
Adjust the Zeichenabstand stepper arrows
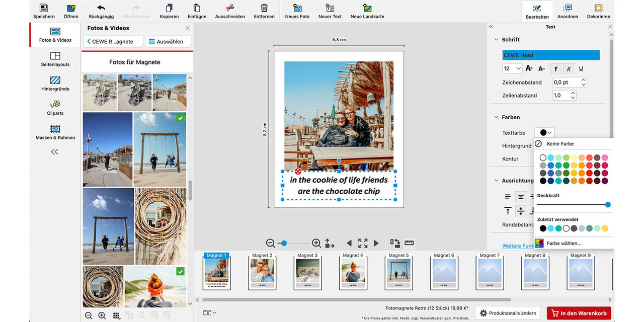coord(583,82)
